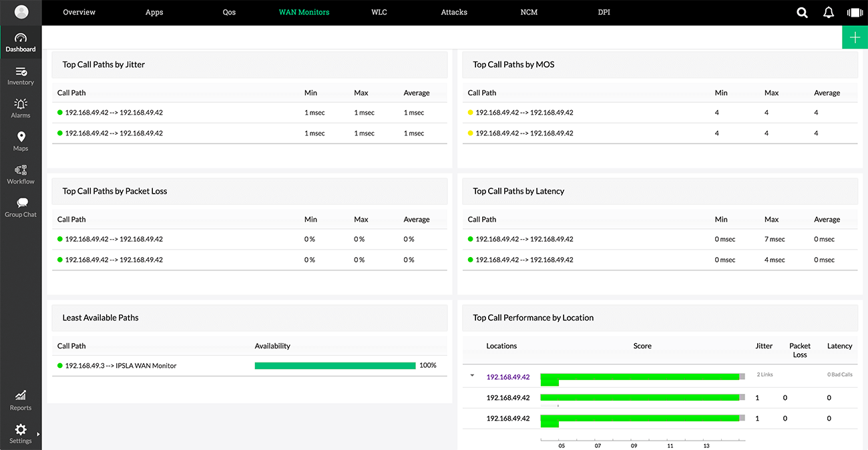Open Alarms in the sidebar
This screenshot has width=868, height=450.
point(21,109)
